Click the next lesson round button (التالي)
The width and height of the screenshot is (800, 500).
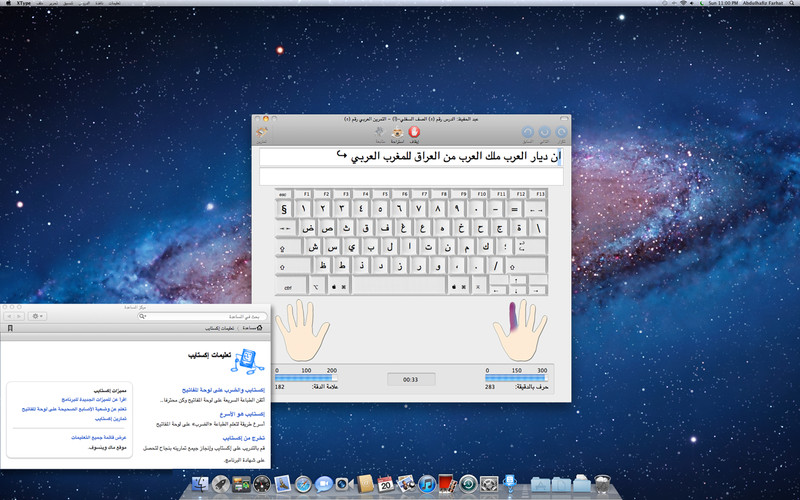coord(544,133)
